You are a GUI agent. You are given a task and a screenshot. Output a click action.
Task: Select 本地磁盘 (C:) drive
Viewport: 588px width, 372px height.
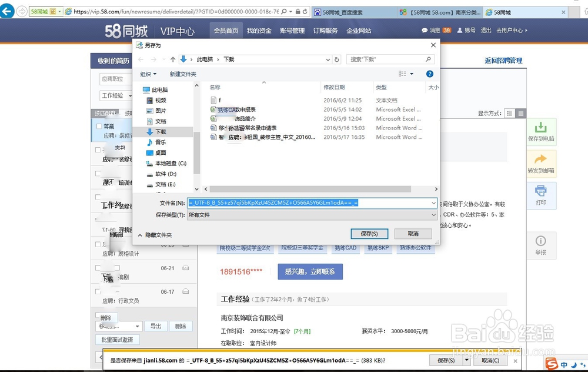coord(166,163)
